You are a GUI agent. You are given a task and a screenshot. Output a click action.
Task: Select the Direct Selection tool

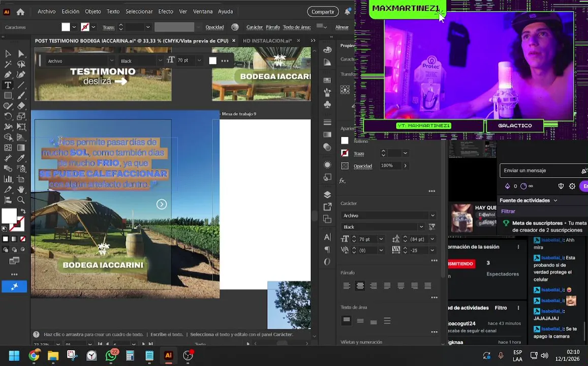point(21,53)
